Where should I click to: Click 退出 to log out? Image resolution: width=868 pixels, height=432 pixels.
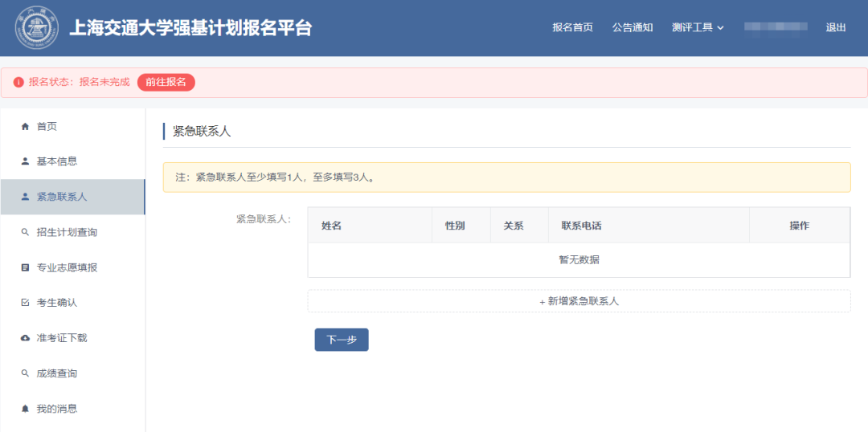[836, 27]
